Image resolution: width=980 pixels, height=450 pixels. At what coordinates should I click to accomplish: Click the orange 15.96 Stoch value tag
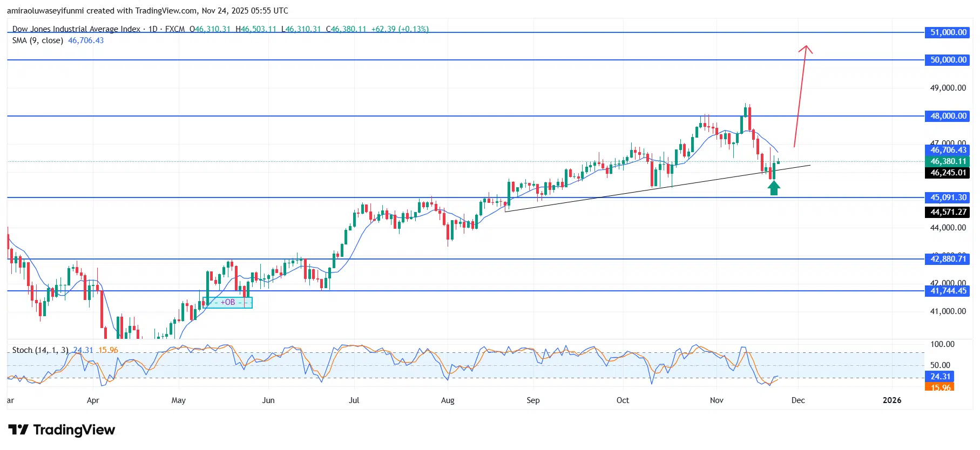coord(940,387)
